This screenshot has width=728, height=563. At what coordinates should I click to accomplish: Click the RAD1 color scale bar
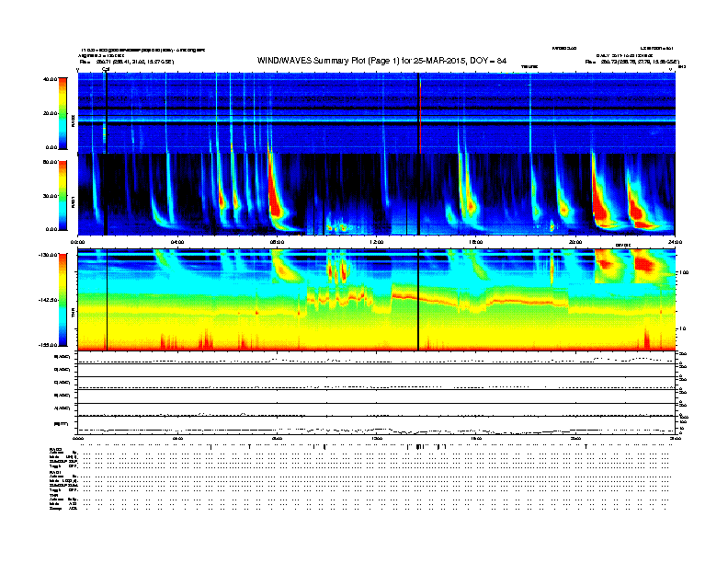pyautogui.click(x=63, y=196)
